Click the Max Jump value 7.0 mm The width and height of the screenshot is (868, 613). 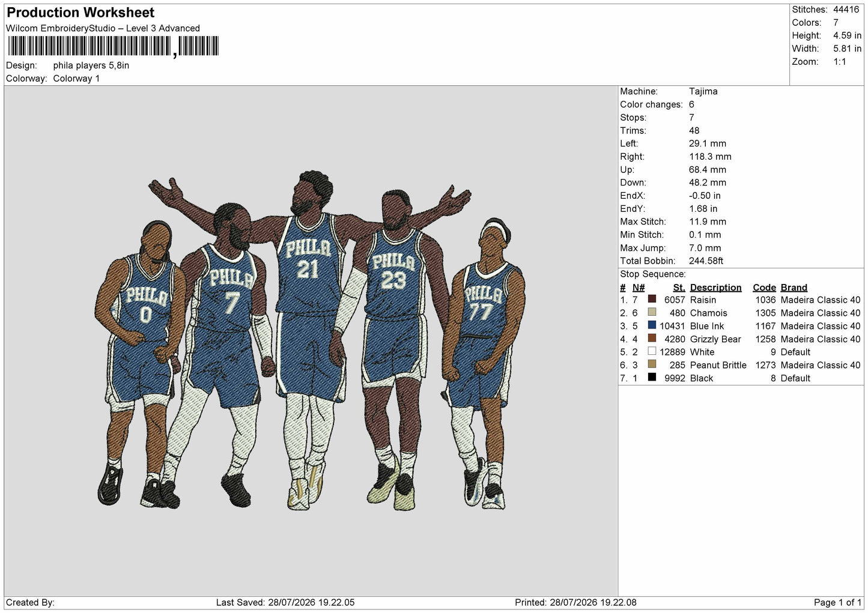(705, 248)
